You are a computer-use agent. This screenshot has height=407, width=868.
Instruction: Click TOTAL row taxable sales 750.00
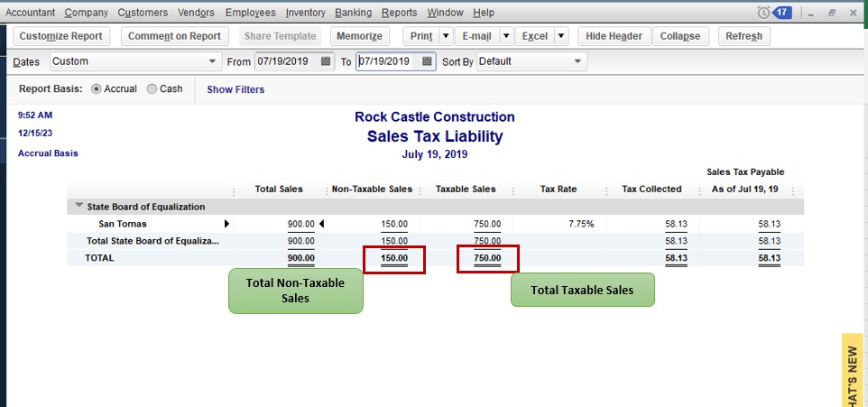click(x=488, y=258)
